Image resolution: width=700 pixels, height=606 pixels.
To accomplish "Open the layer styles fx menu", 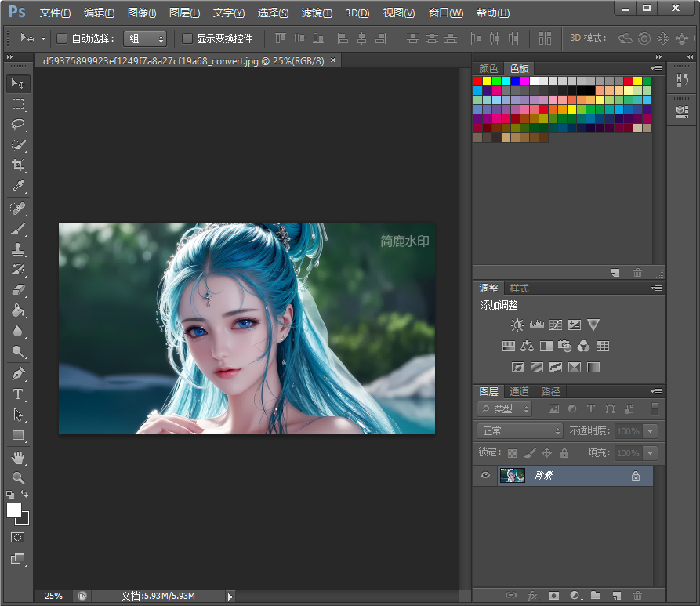I will [532, 596].
